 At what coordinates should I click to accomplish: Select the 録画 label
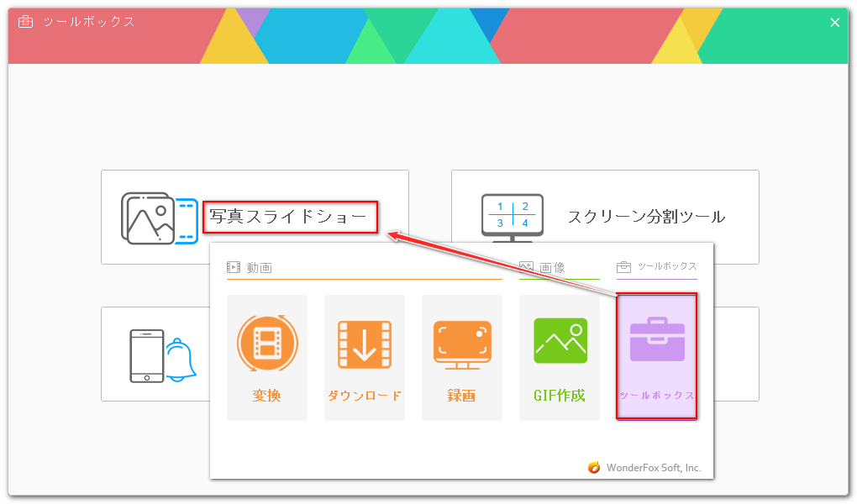pos(461,396)
